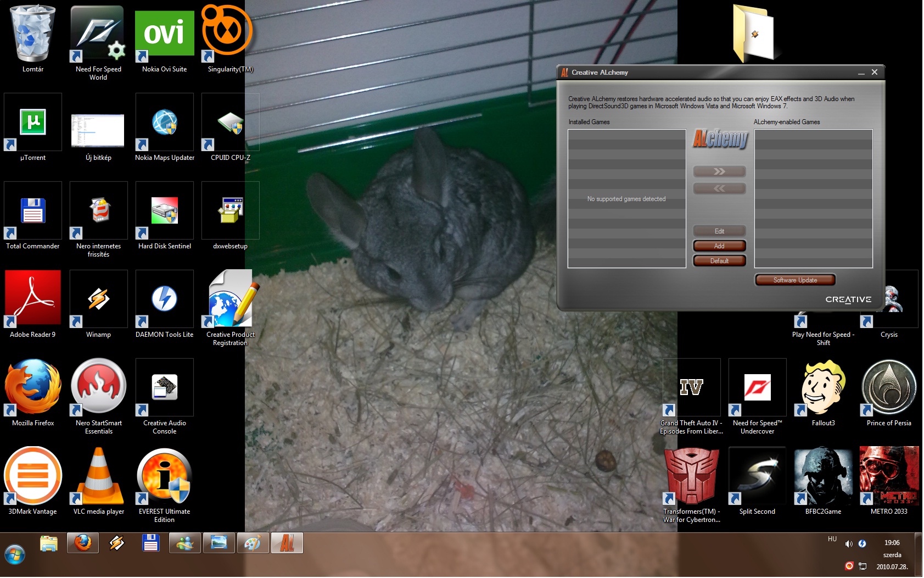Image resolution: width=924 pixels, height=578 pixels.
Task: Select the Transformers War for Cybertron icon
Action: 691,485
